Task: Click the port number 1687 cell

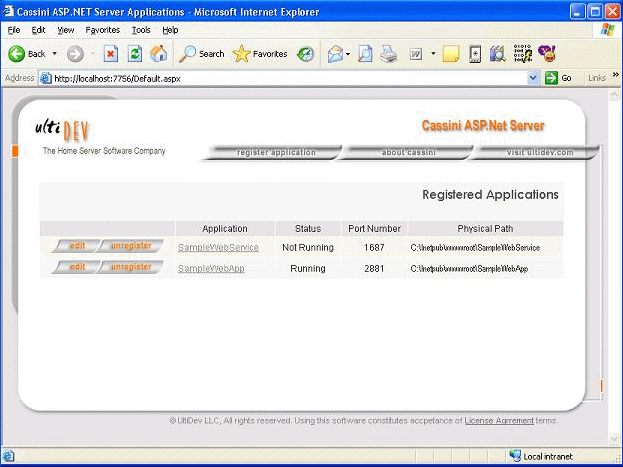Action: click(374, 248)
